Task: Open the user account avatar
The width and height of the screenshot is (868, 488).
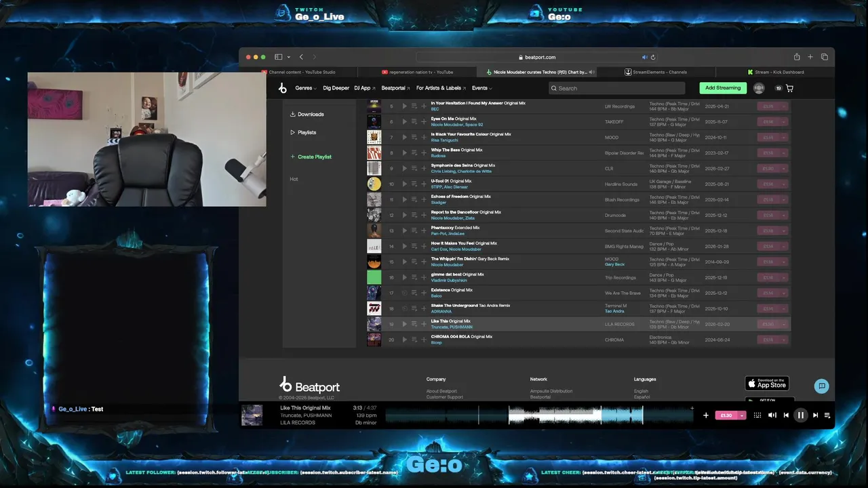Action: point(759,88)
